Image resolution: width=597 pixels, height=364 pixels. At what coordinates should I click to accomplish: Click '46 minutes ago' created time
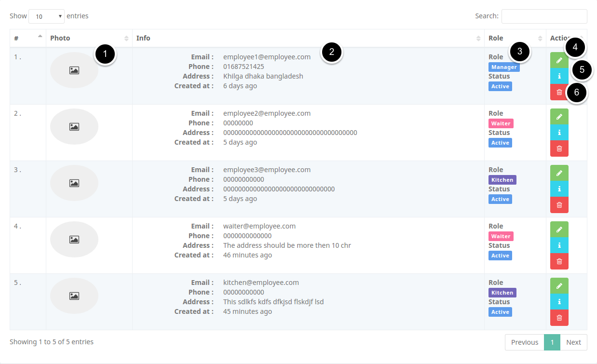click(247, 255)
